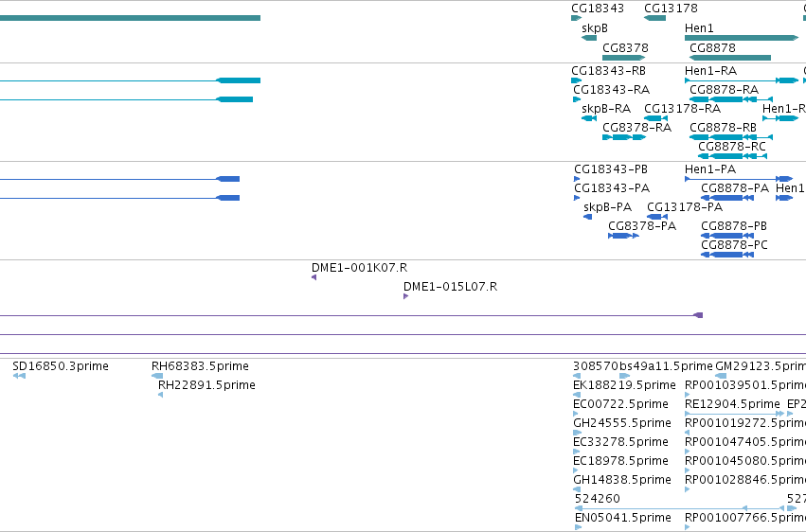Screen dimensions: 806x532
Task: Select the 308570 feature label
Action: [x=596, y=366]
